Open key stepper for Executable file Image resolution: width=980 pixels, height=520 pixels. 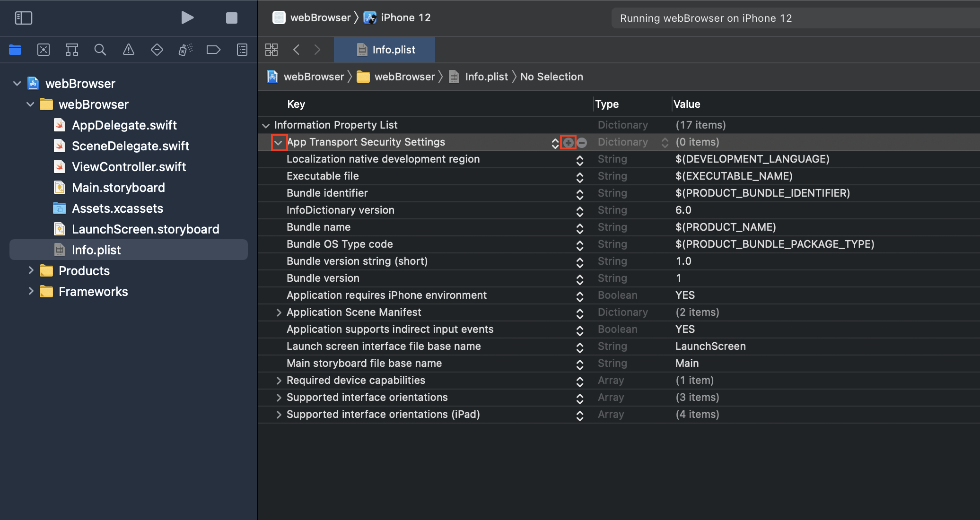click(580, 177)
